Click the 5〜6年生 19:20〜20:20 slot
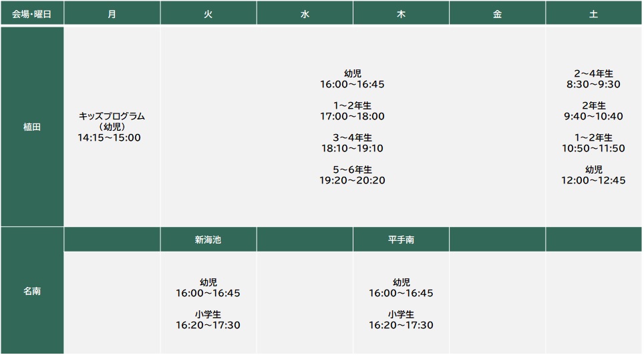The height and width of the screenshot is (355, 644). (353, 175)
